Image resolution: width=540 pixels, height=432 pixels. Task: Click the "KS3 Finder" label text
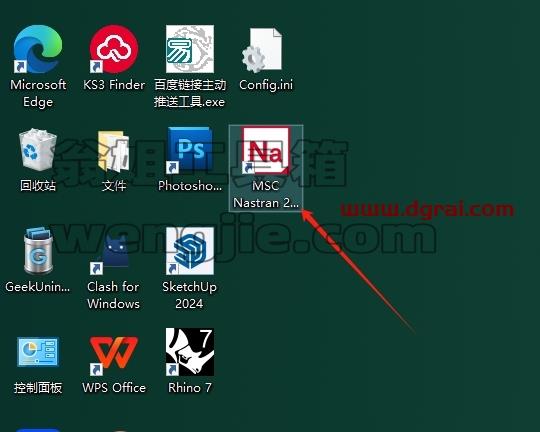114,85
